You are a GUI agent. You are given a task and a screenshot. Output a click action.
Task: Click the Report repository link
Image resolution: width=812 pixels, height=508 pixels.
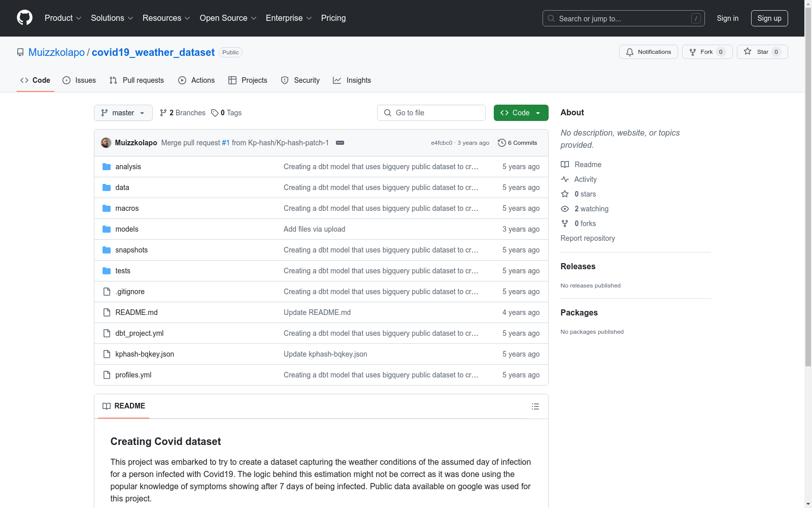click(588, 238)
